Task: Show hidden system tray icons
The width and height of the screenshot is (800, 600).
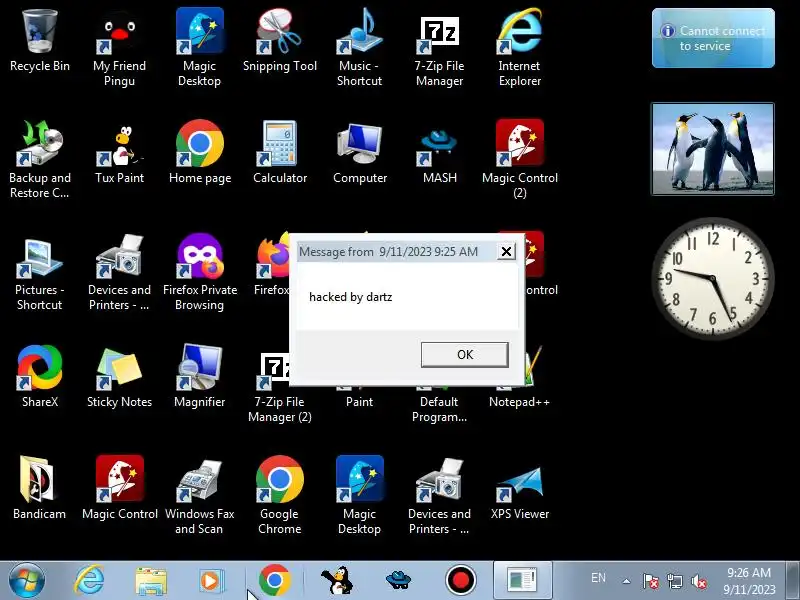Action: [627, 581]
